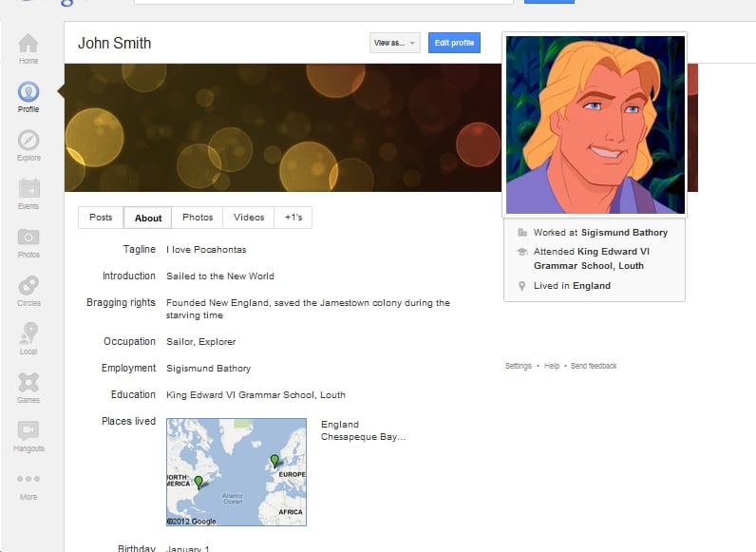
Task: Open the Hangouts video icon
Action: (28, 430)
